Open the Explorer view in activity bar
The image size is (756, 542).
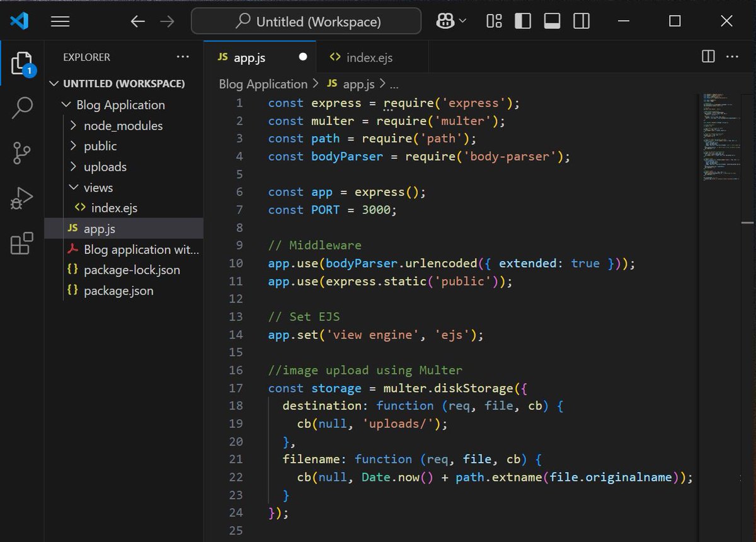(x=21, y=63)
